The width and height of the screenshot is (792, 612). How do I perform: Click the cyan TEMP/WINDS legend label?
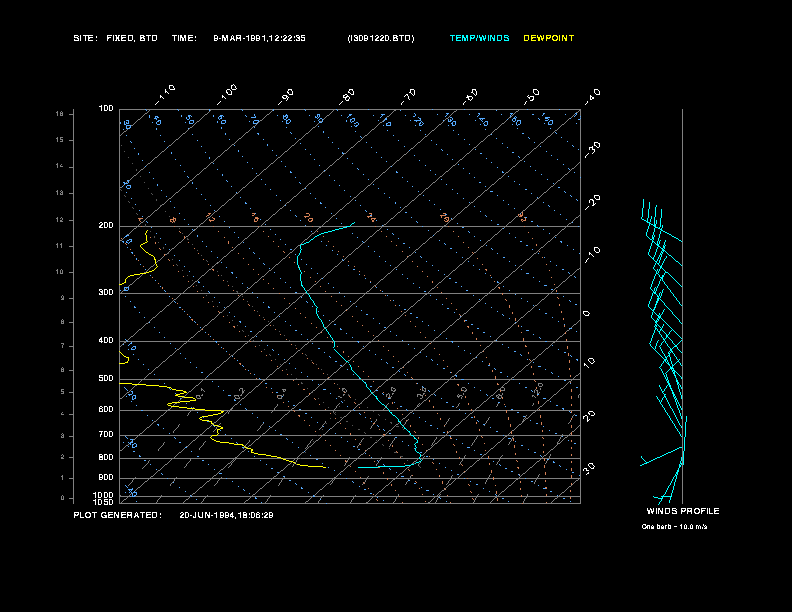click(479, 38)
